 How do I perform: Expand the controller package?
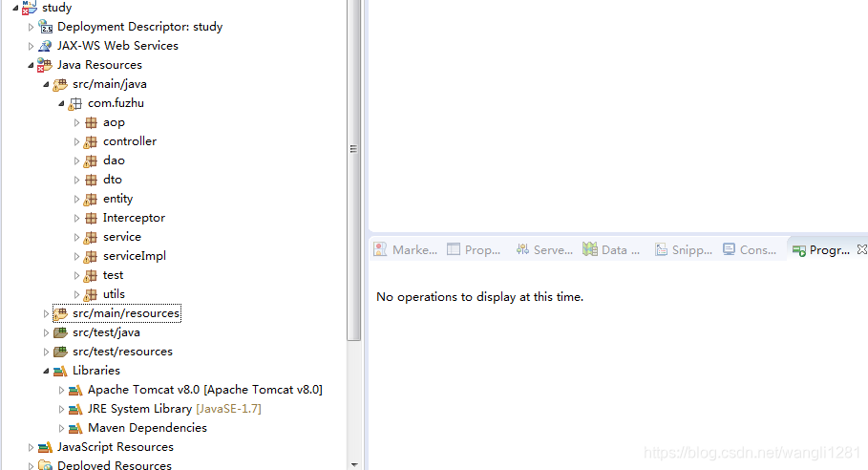(x=77, y=141)
